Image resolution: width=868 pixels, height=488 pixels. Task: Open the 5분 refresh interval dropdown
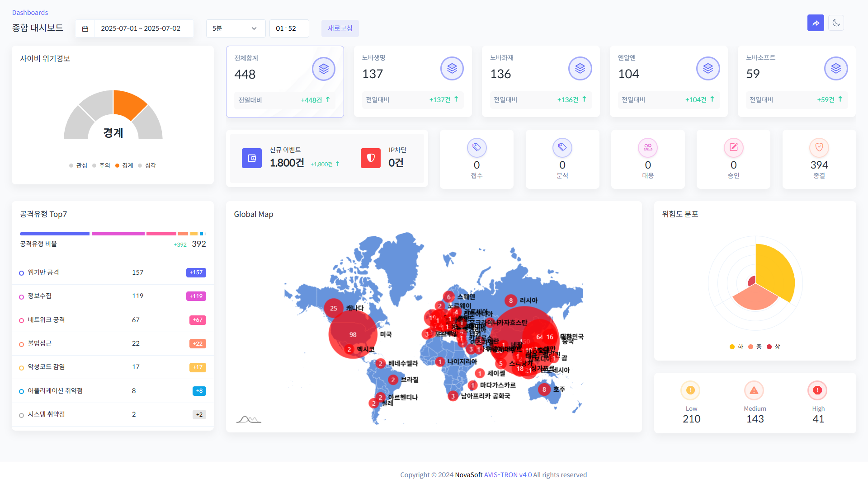(x=235, y=28)
